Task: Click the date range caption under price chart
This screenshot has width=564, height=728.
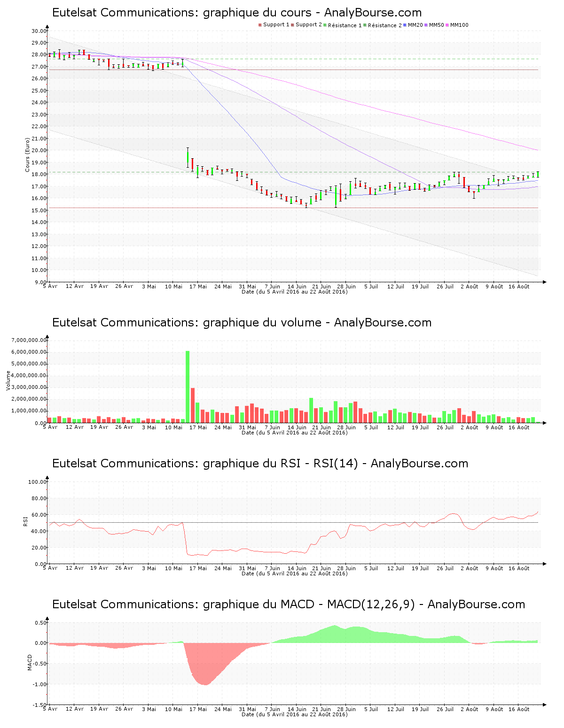Action: coord(295,292)
